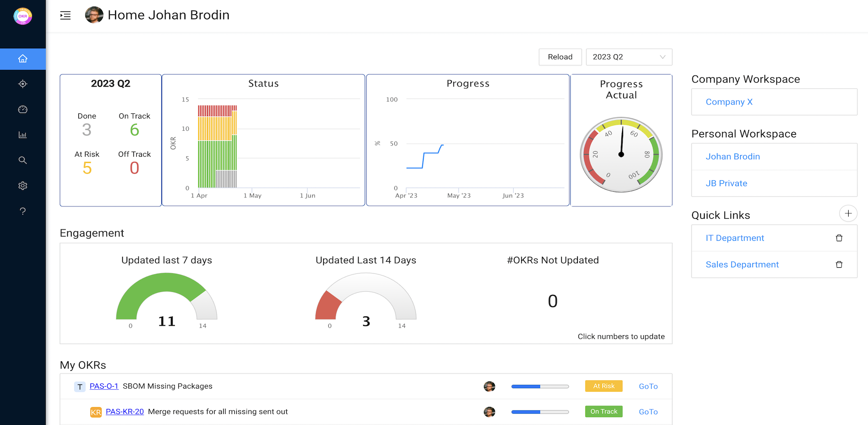Screen dimensions: 868x425
Task: Open the PAS-O-1 objective link
Action: point(104,386)
